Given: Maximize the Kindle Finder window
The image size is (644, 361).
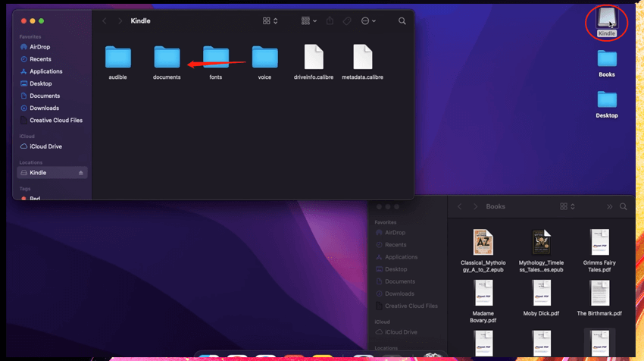Looking at the screenshot, I should pyautogui.click(x=41, y=21).
